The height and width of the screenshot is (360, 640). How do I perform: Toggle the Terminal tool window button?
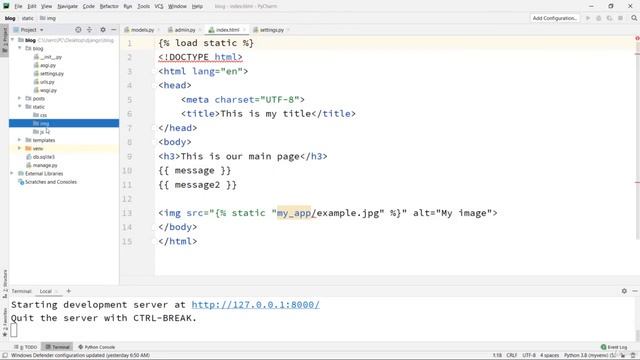[58, 347]
